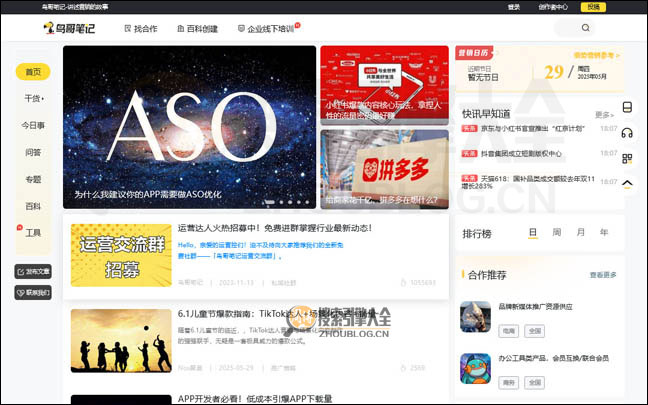Open news 抖音集团成立短剧版权中心
The image size is (648, 405).
(x=521, y=153)
